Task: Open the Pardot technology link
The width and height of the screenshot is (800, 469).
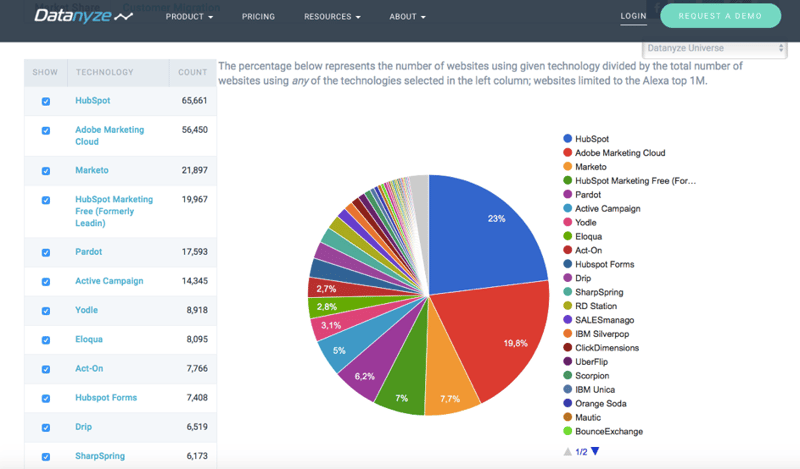Action: pos(88,252)
